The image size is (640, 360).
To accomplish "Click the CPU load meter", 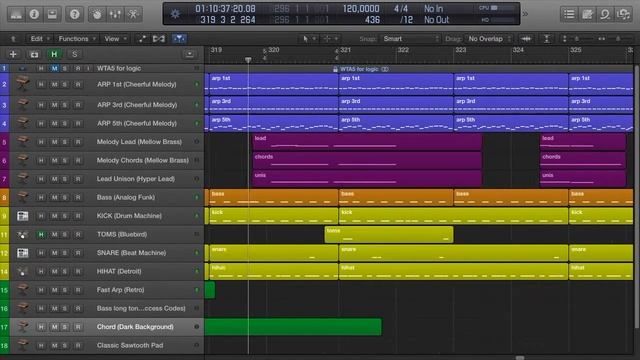I will [x=496, y=8].
